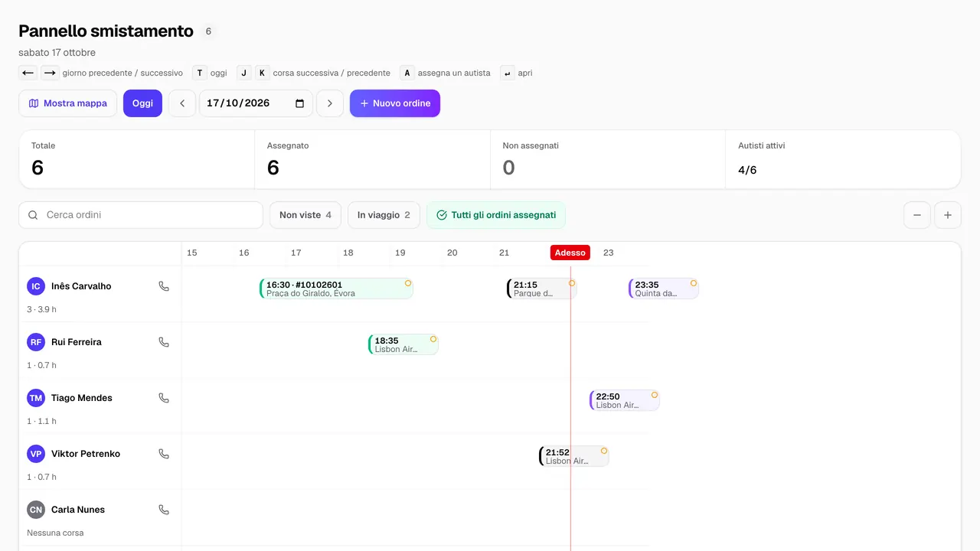
Task: Click Nessuna corsa text under Carla Nunes
Action: pyautogui.click(x=55, y=533)
